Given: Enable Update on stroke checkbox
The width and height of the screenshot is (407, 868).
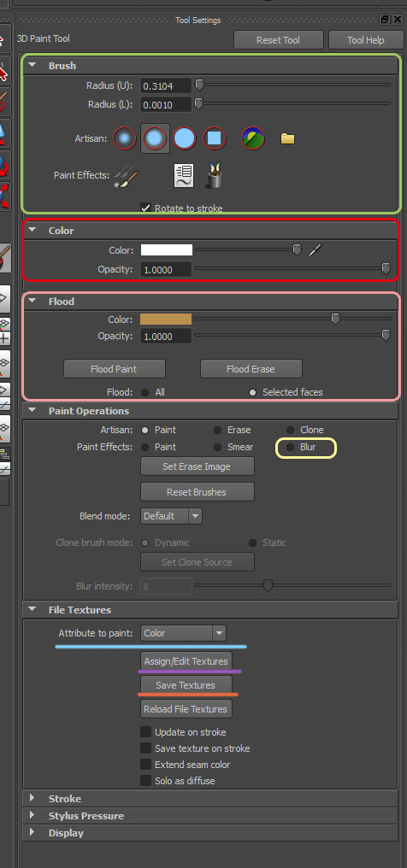Looking at the screenshot, I should click(145, 732).
